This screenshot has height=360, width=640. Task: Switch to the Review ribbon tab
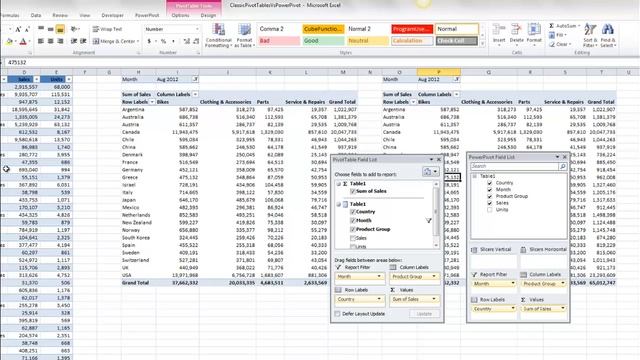coord(60,15)
